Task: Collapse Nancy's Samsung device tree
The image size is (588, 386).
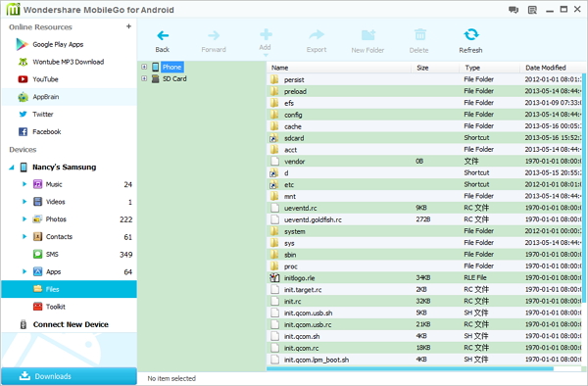Action: pos(12,168)
